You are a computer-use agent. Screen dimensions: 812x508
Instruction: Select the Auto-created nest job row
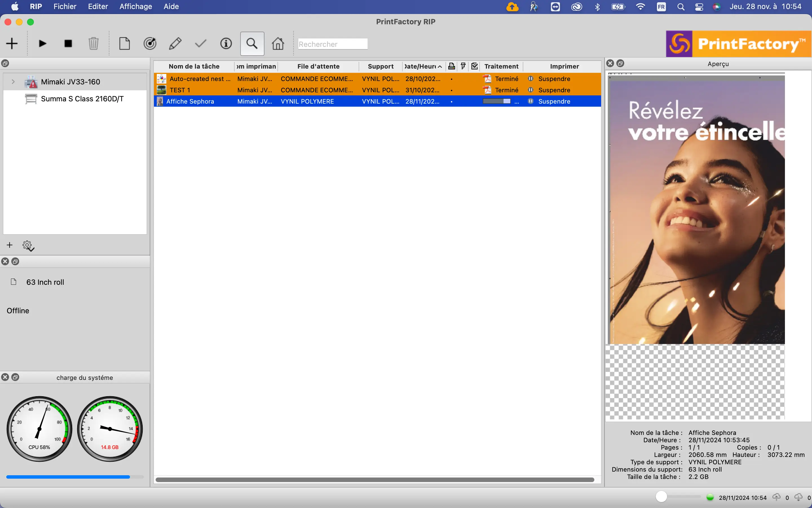coord(377,79)
